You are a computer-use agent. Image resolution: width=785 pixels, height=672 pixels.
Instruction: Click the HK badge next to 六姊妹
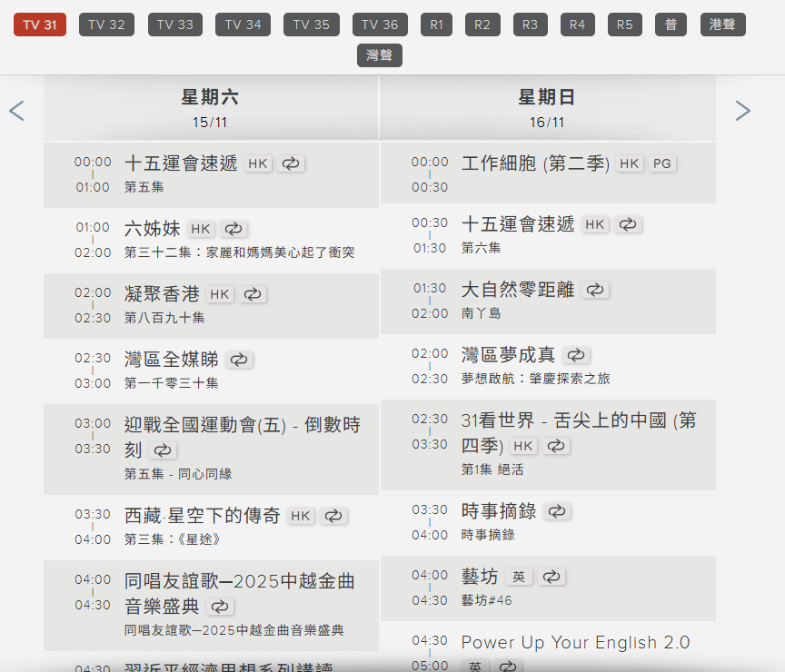(201, 229)
